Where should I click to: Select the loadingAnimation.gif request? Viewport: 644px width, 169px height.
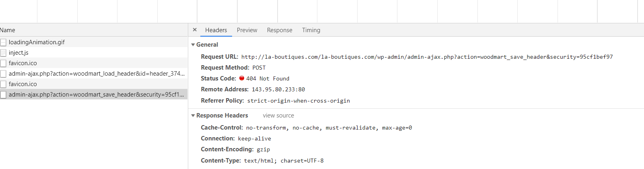point(37,42)
